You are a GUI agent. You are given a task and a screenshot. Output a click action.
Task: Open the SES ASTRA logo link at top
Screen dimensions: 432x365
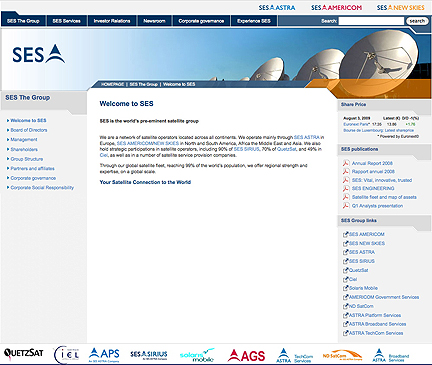click(277, 7)
